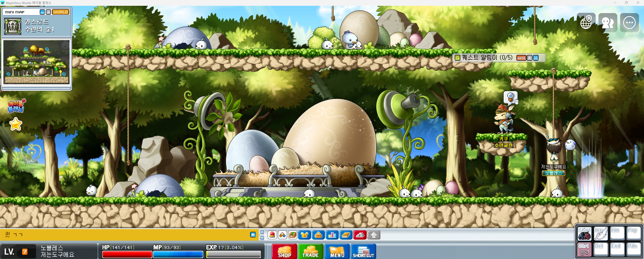Open the inventory bag icon
This screenshot has width=644, height=259.
[318, 235]
